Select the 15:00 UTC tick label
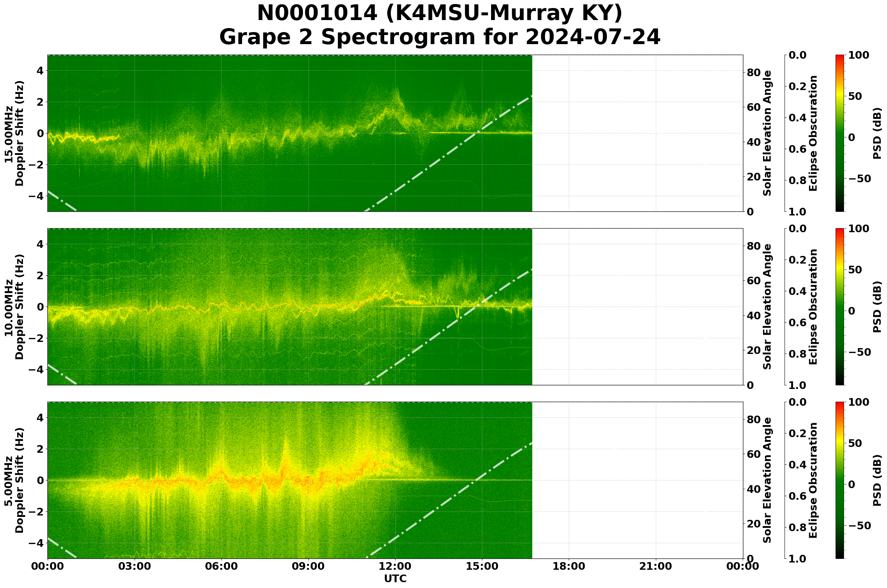This screenshot has width=887, height=588. 482,566
